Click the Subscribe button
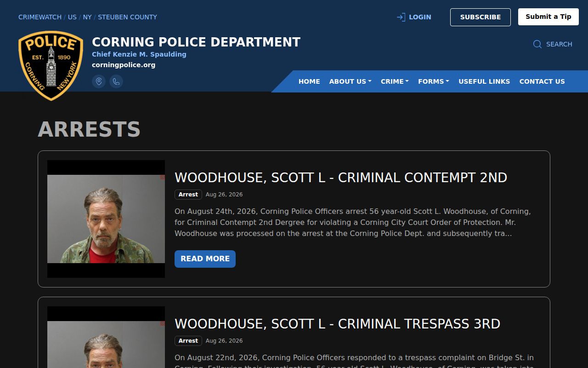The width and height of the screenshot is (588, 368). tap(481, 17)
